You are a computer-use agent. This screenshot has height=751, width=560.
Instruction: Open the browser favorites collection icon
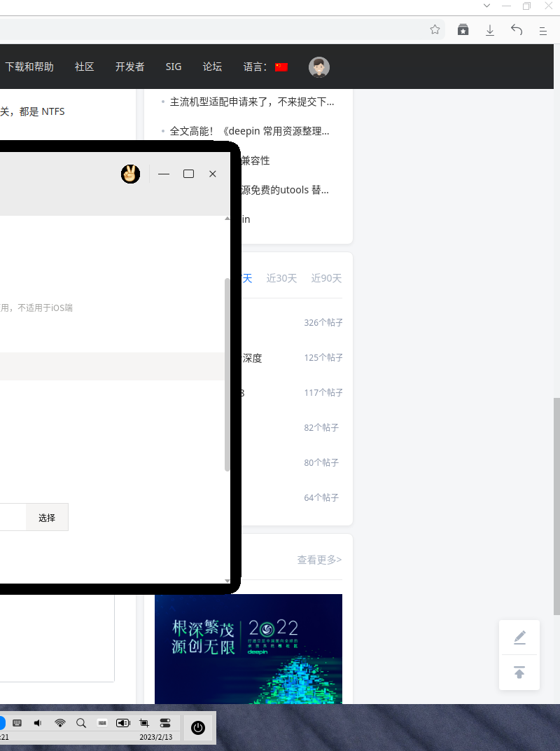click(x=463, y=29)
